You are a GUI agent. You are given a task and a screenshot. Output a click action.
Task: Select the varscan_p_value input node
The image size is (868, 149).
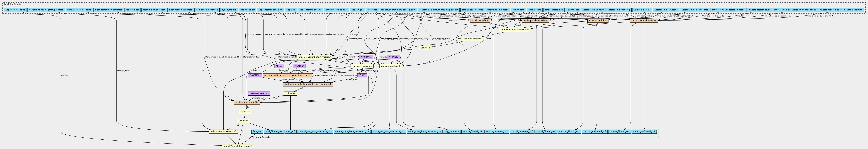click(x=642, y=10)
